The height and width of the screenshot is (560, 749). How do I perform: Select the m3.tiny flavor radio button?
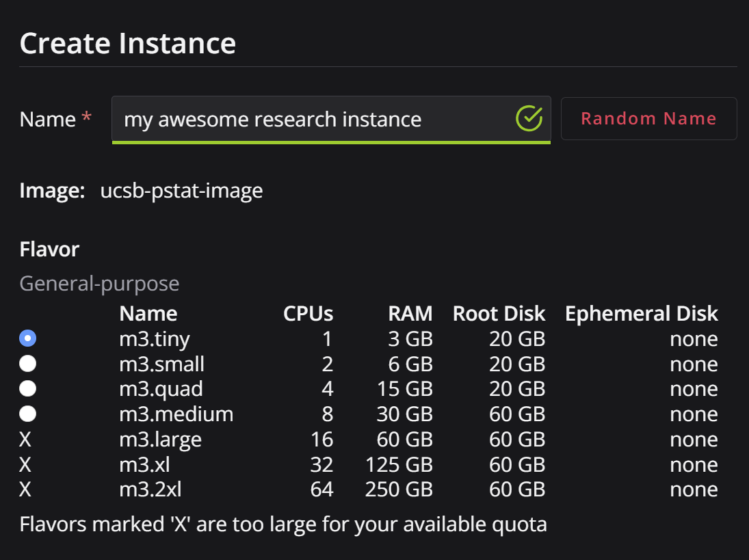tap(28, 338)
